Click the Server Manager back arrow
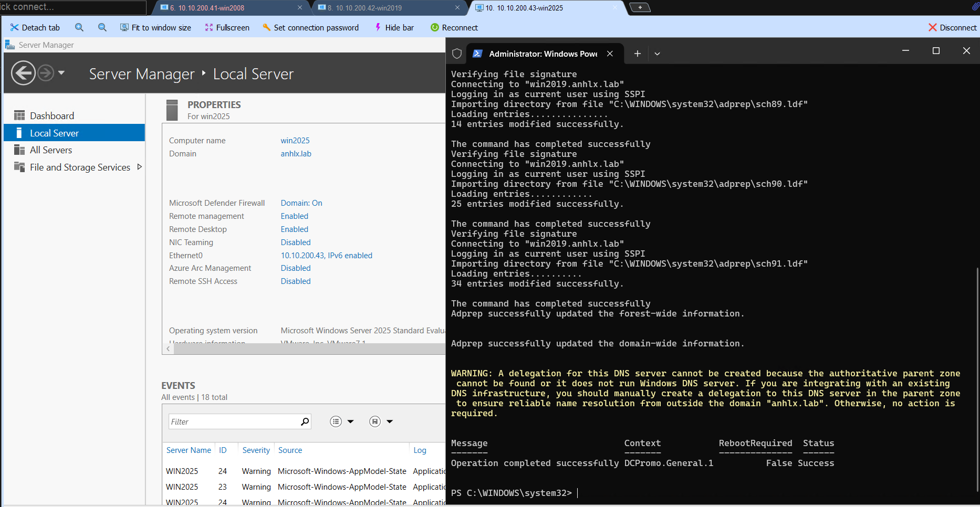Screen dimensions: 980x507 [24, 73]
